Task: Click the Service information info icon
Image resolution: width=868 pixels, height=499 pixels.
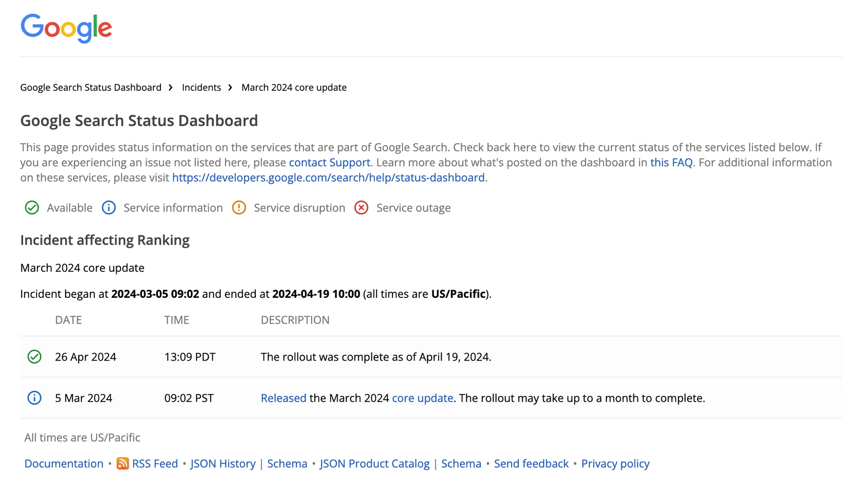Action: (108, 208)
